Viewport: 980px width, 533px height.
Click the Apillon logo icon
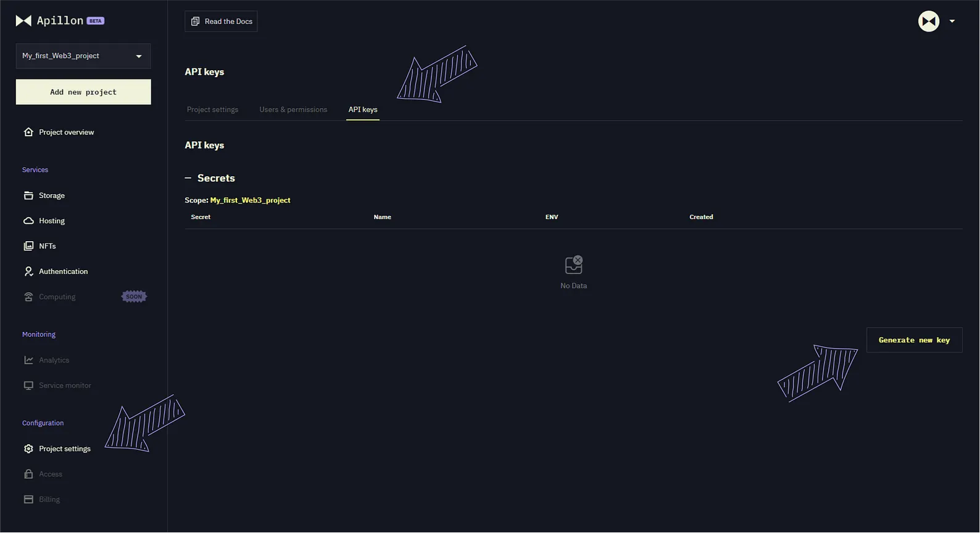point(23,21)
